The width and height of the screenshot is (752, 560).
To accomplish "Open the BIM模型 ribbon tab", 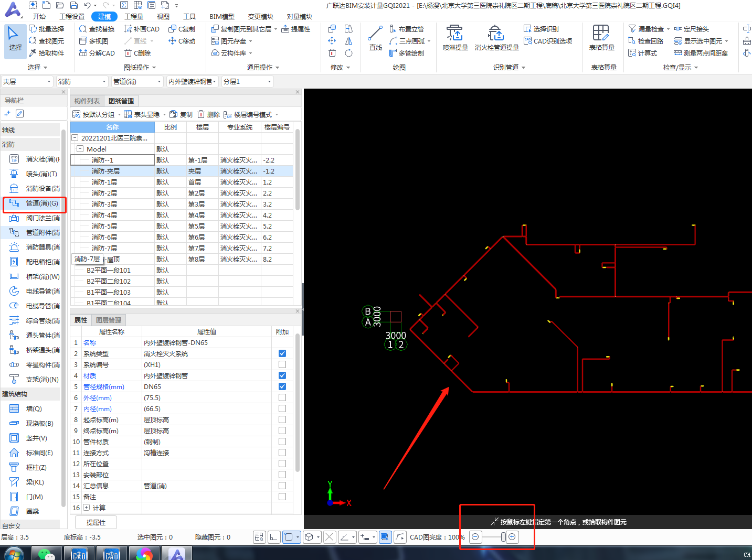I will 222,16.
